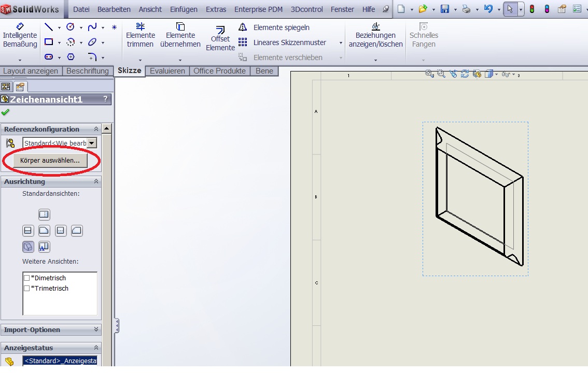588x373 pixels.
Task: Collapse the Ausrichtung section
Action: click(96, 182)
